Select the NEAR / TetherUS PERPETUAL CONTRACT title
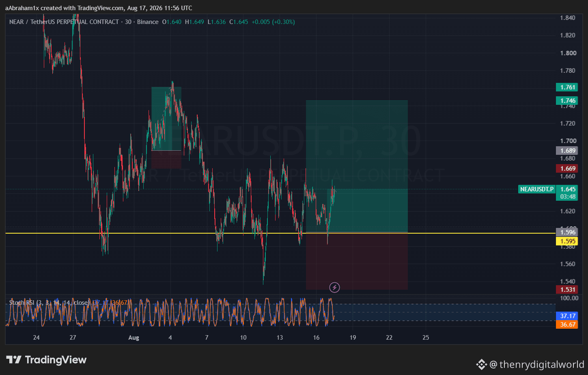588x375 pixels. click(x=64, y=22)
